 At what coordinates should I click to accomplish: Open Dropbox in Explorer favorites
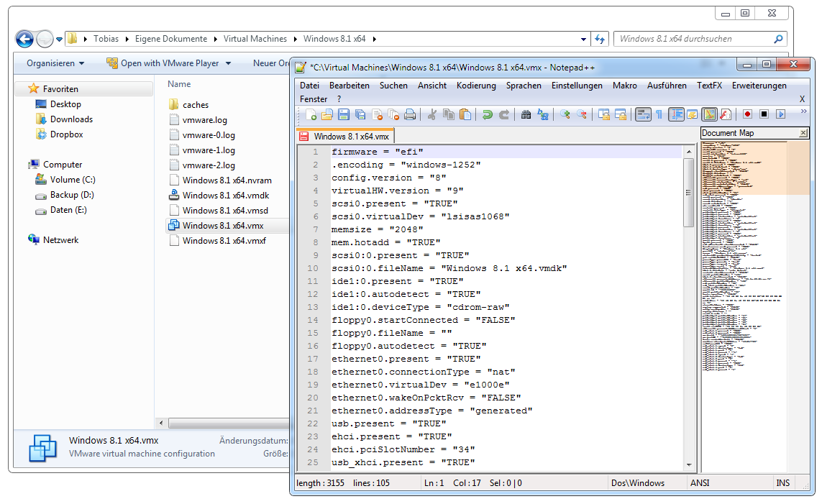(x=59, y=134)
